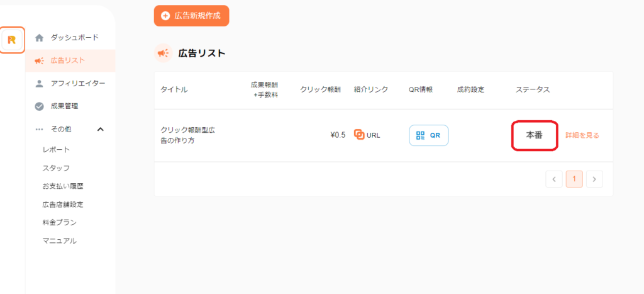
Task: Open お支払い履歴 menu item
Action: click(63, 186)
